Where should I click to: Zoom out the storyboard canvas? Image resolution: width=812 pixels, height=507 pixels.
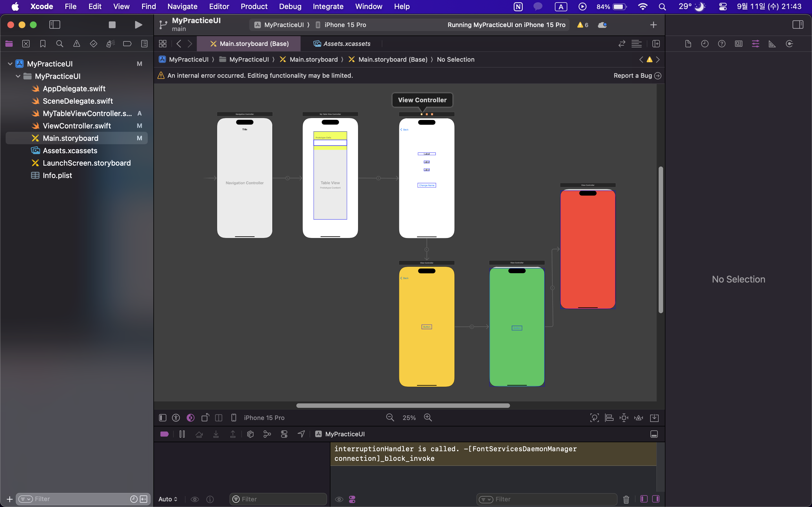click(x=390, y=417)
